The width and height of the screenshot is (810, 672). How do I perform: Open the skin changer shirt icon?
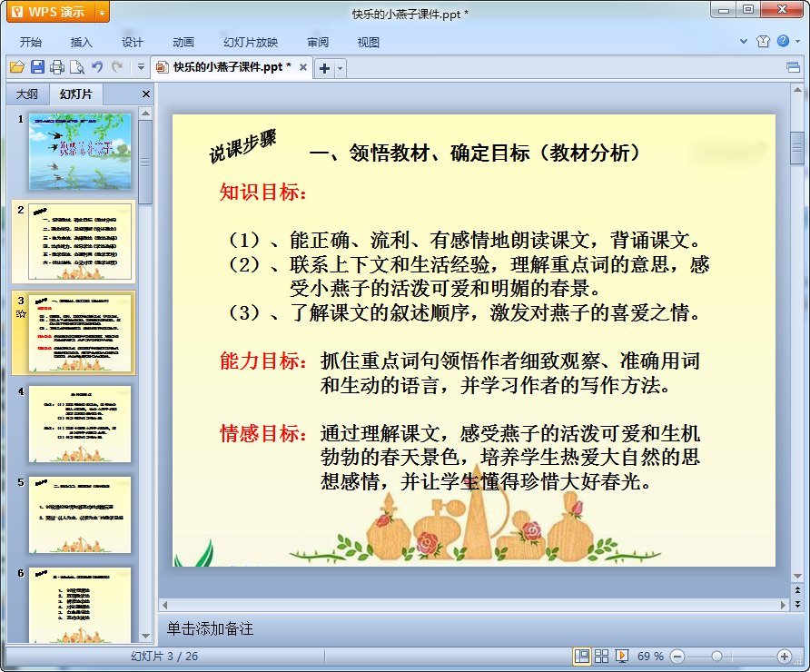(x=762, y=42)
